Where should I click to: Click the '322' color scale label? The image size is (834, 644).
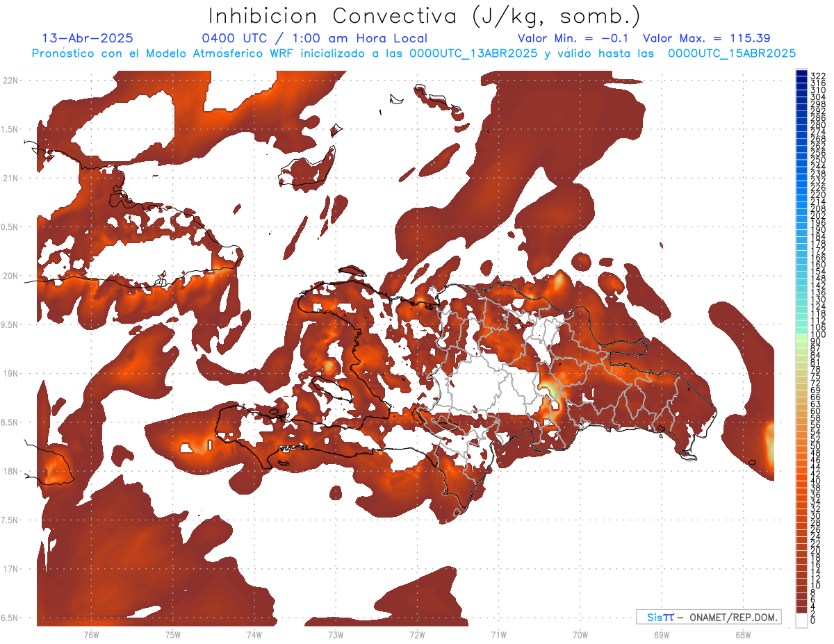(x=818, y=76)
